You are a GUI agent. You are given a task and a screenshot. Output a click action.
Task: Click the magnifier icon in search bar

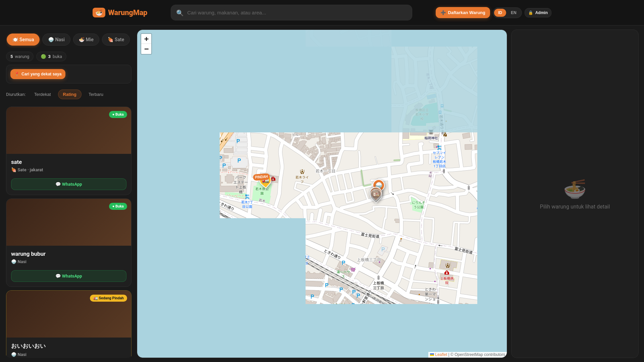180,13
